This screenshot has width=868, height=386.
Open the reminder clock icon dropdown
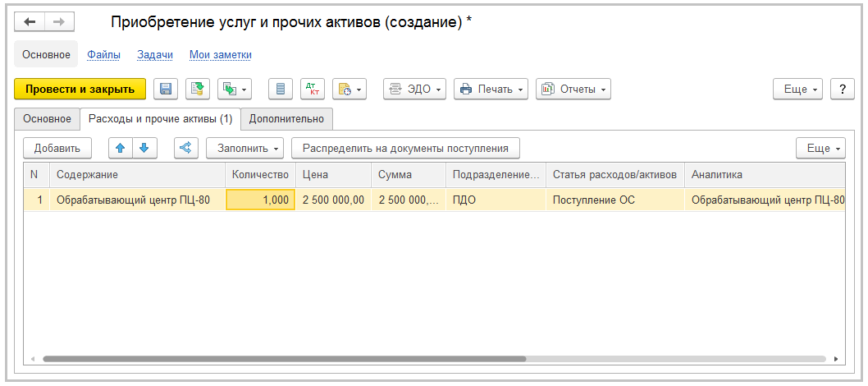(x=349, y=89)
